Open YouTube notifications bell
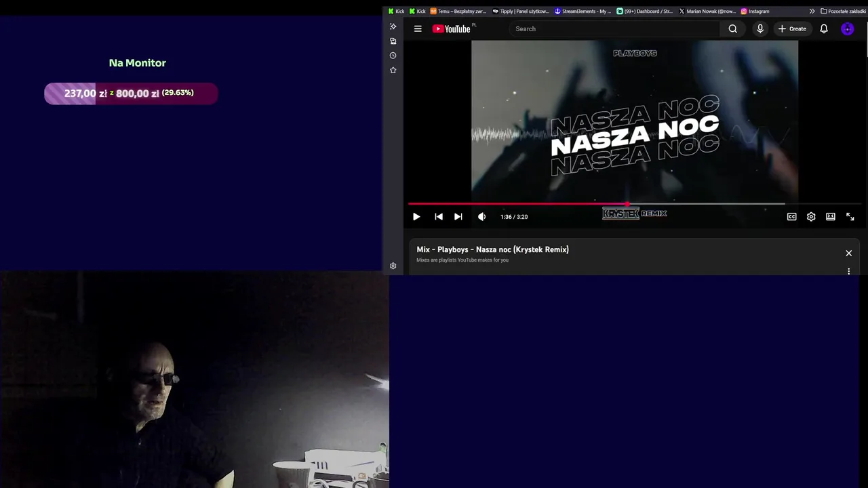Screen dimensions: 868x488 click(824, 28)
